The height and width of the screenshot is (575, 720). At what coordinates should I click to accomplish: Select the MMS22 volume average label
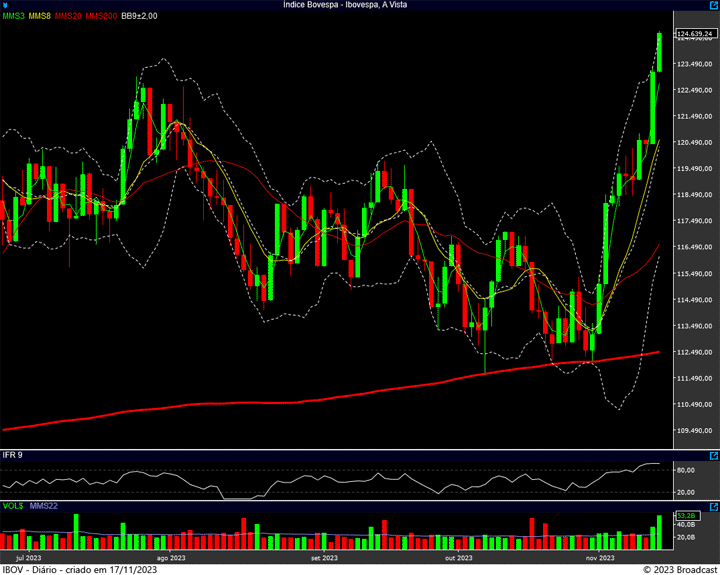(x=44, y=508)
